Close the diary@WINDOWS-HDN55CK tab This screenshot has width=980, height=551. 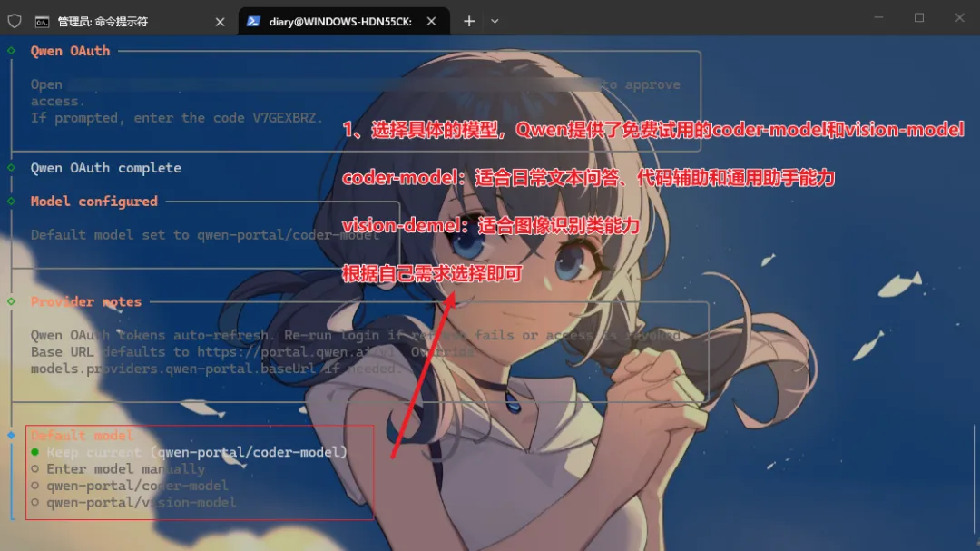(431, 21)
